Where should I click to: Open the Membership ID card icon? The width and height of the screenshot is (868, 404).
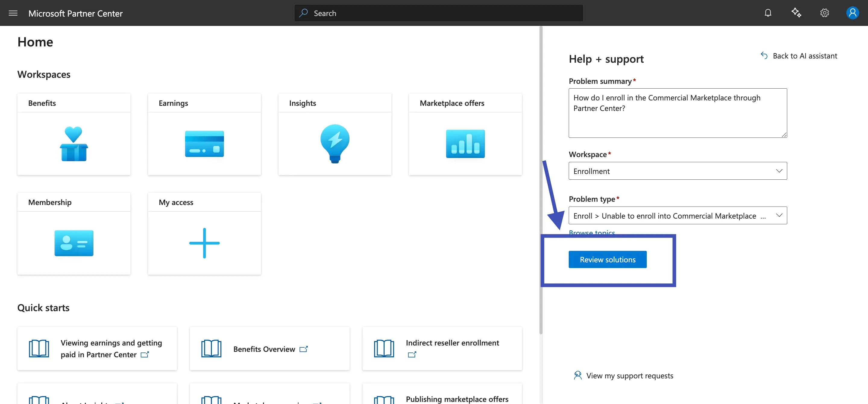(x=74, y=243)
